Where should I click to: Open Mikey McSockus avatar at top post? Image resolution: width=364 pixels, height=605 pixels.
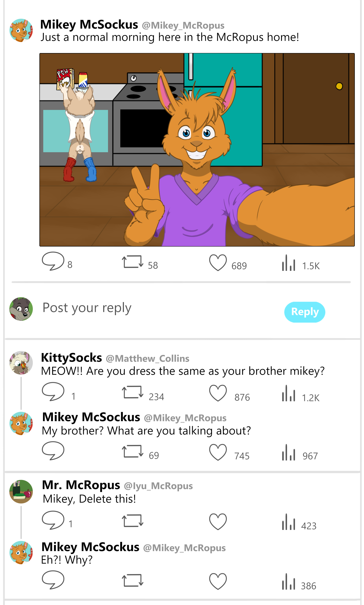pyautogui.click(x=21, y=30)
